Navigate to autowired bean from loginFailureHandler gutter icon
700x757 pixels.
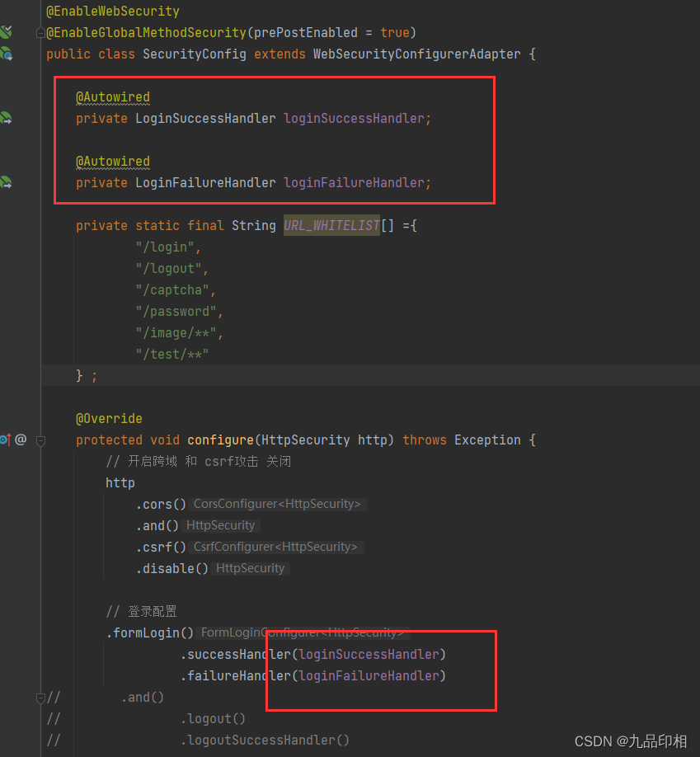(6, 182)
